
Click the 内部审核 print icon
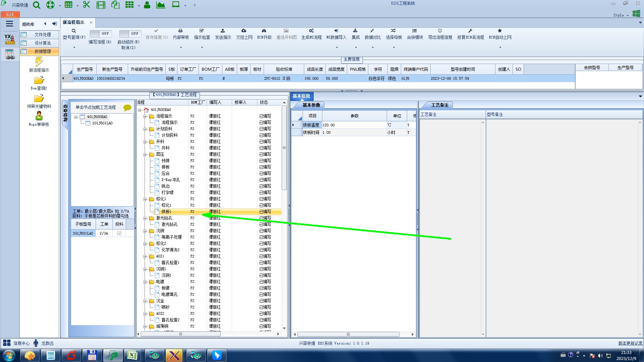pos(180,31)
